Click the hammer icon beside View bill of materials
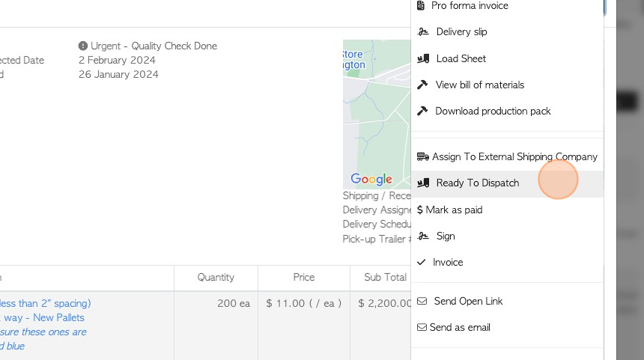 tap(422, 85)
